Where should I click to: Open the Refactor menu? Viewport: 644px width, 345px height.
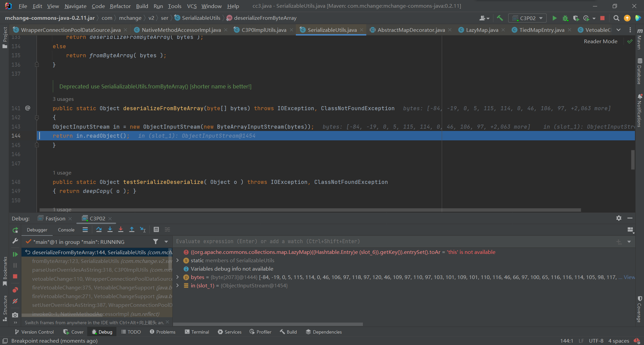[120, 6]
